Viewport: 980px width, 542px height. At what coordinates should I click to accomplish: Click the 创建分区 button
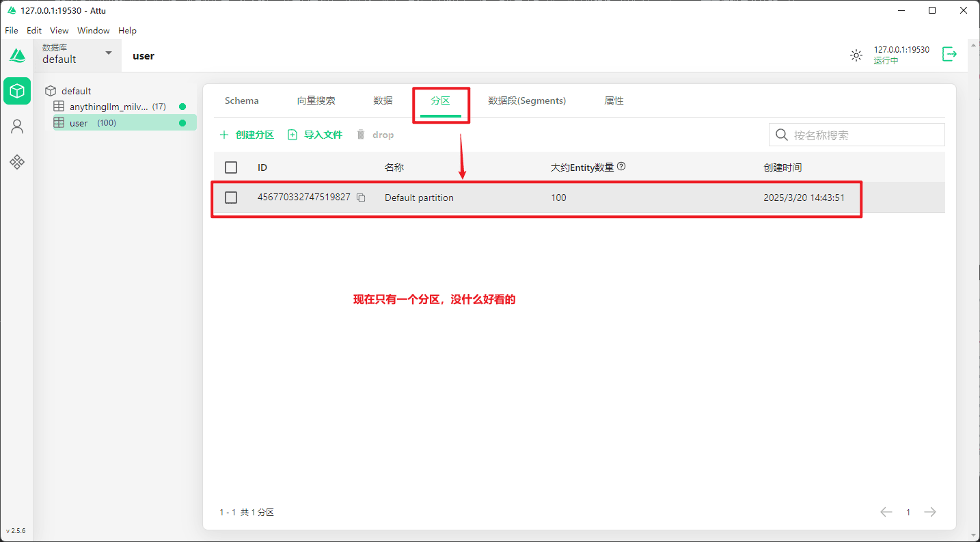[x=247, y=135]
